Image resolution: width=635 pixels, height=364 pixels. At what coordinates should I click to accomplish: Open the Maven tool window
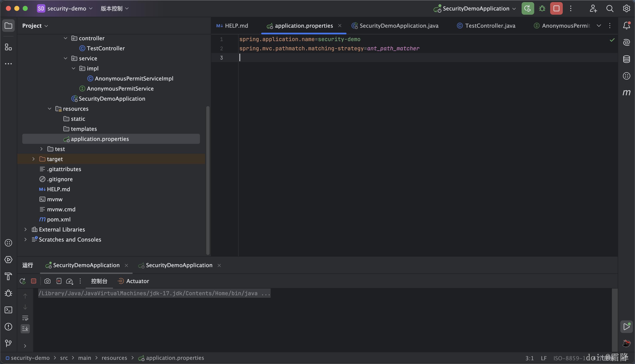click(x=626, y=93)
